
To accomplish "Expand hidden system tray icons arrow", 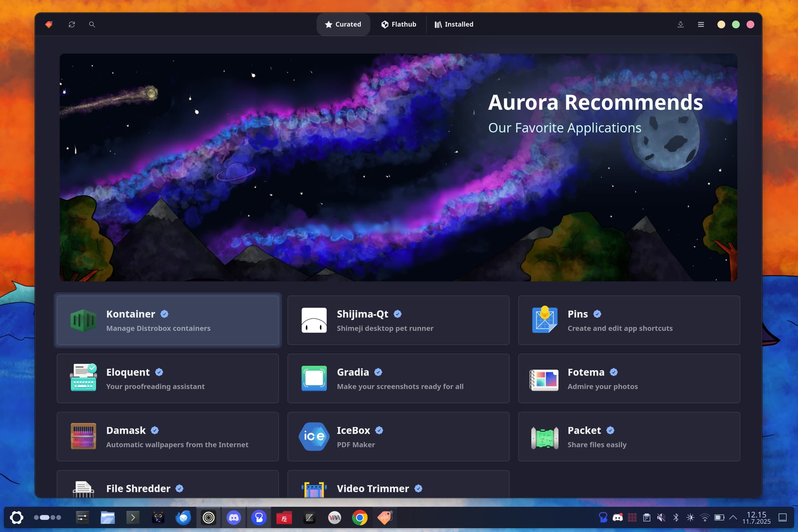I will (x=733, y=517).
